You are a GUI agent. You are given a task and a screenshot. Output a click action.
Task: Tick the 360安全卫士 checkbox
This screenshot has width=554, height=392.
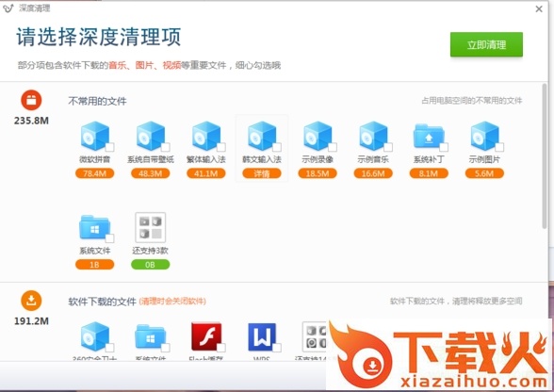(x=110, y=348)
